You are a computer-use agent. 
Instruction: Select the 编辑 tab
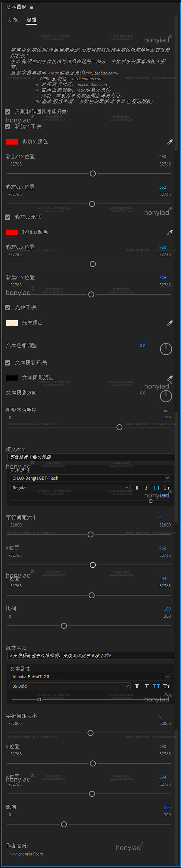[32, 20]
